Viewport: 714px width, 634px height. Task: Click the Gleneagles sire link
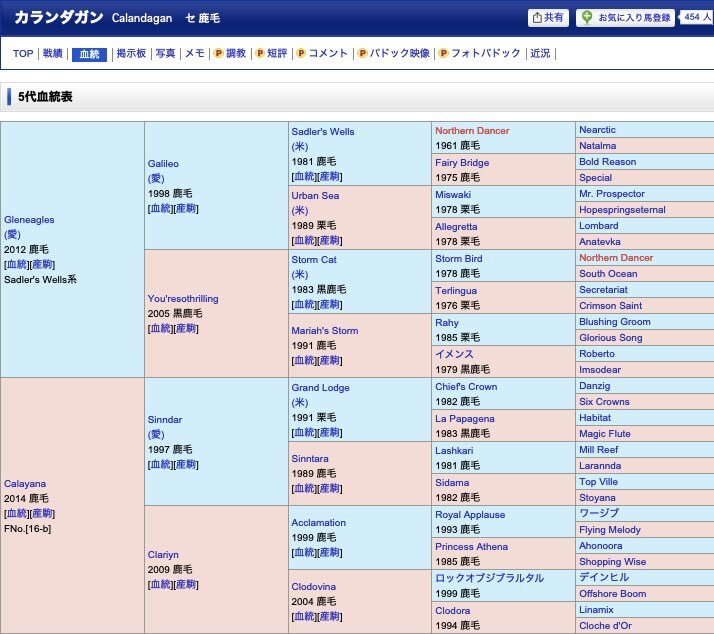tap(29, 219)
